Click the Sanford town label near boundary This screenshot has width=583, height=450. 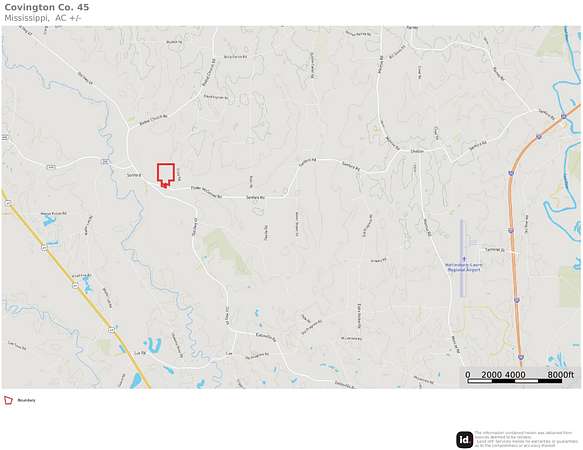coord(134,175)
